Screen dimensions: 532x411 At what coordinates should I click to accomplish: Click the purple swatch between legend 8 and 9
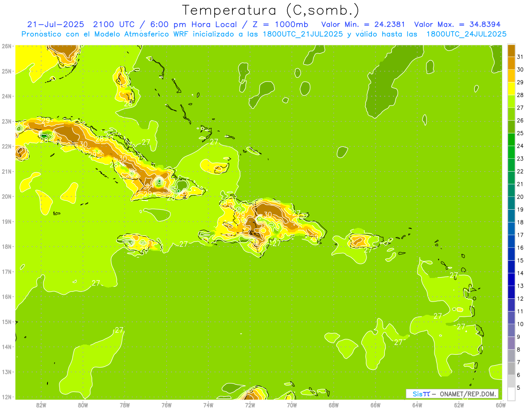tap(511, 343)
